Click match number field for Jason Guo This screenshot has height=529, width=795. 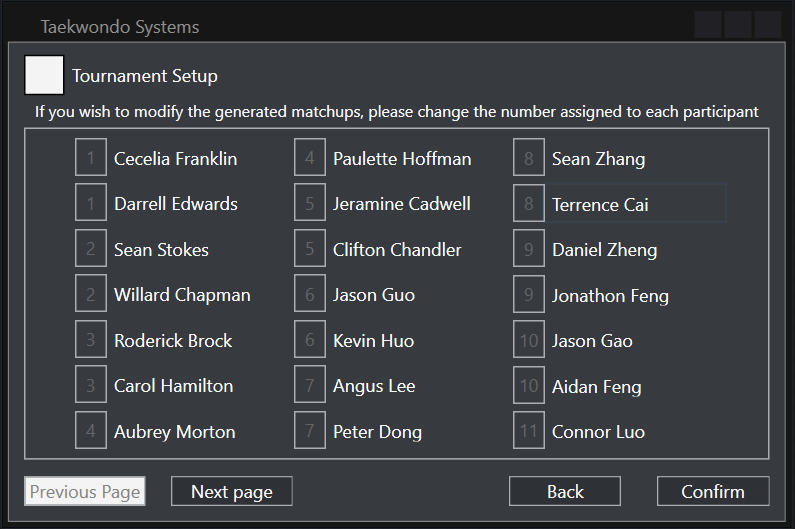click(310, 295)
